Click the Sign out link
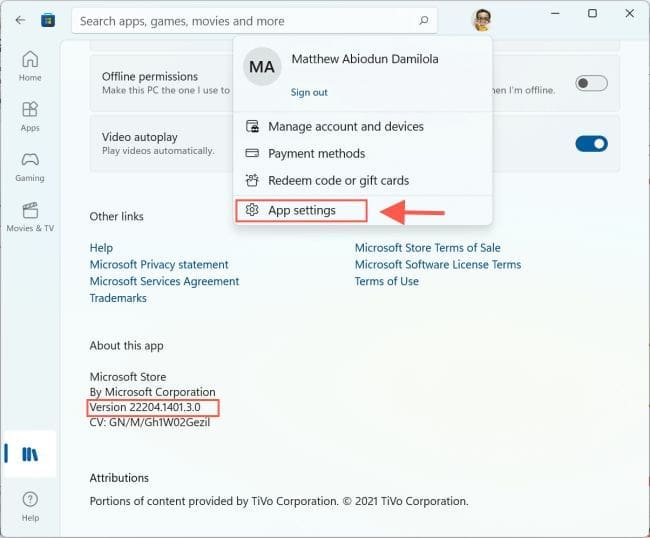Viewport: 650px width, 538px height. (309, 92)
